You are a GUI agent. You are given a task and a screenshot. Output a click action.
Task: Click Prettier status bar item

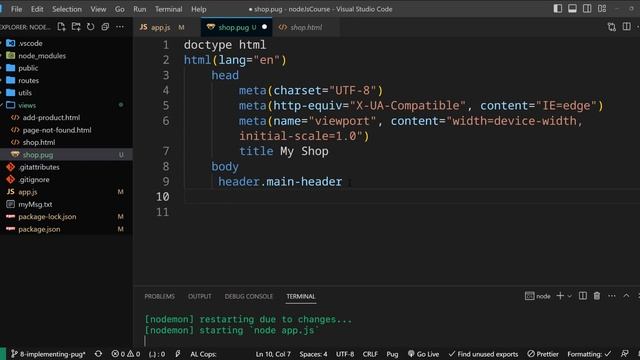(543, 354)
